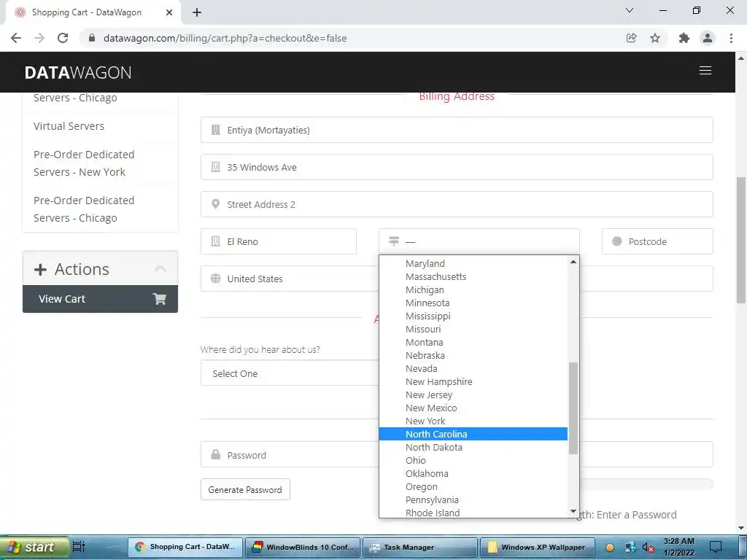
Task: Select Maryland from state list
Action: (473, 264)
